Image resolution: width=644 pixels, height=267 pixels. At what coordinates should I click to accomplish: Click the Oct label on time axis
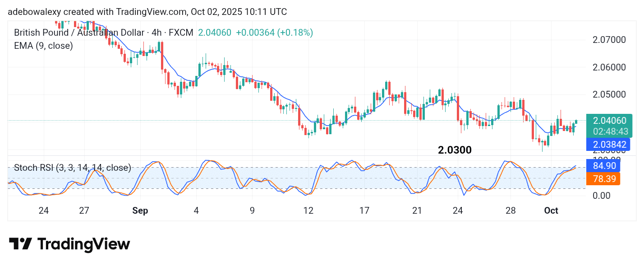551,211
